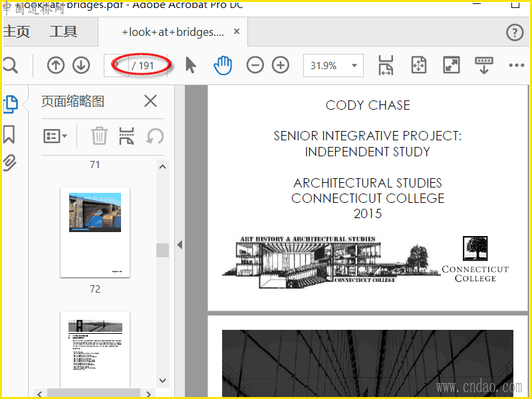Select the arrow selection tool
Viewport: 532px width, 399px height.
tap(191, 65)
